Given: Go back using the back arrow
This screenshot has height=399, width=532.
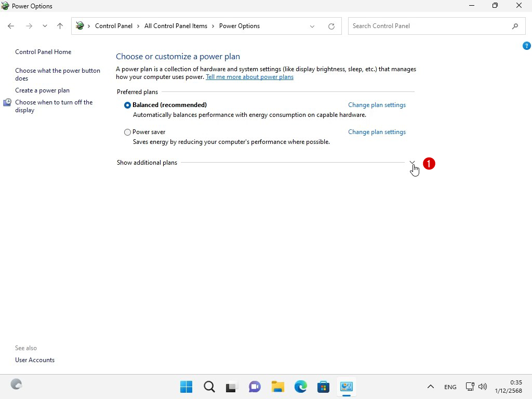Looking at the screenshot, I should pyautogui.click(x=11, y=26).
